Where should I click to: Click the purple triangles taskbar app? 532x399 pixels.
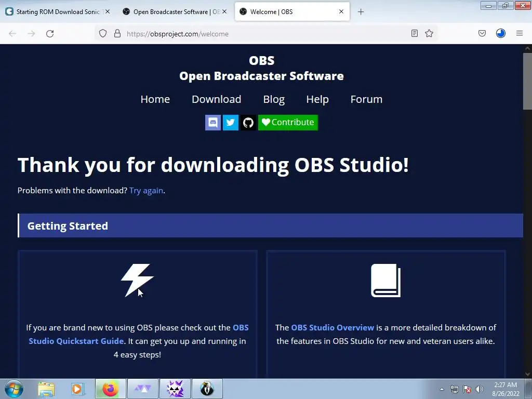coord(143,389)
